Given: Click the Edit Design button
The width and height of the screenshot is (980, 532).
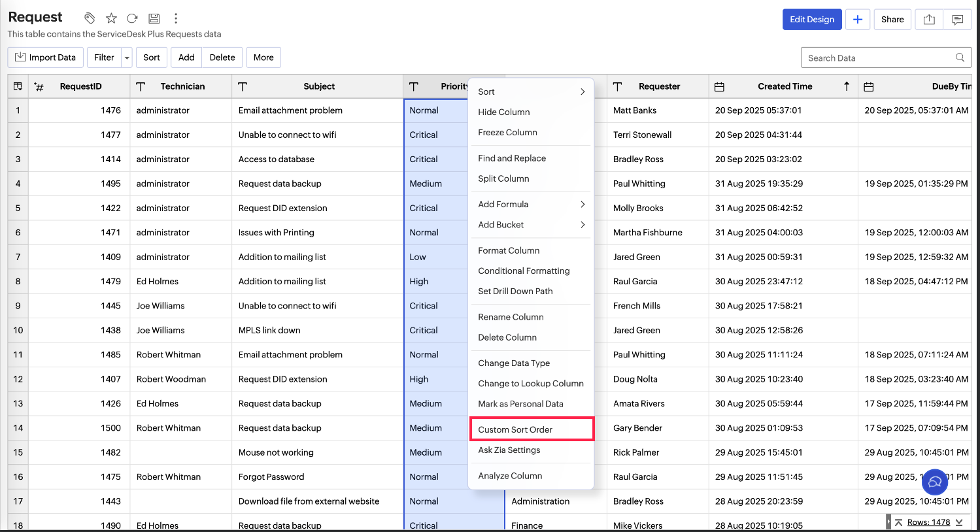Looking at the screenshot, I should pos(811,20).
